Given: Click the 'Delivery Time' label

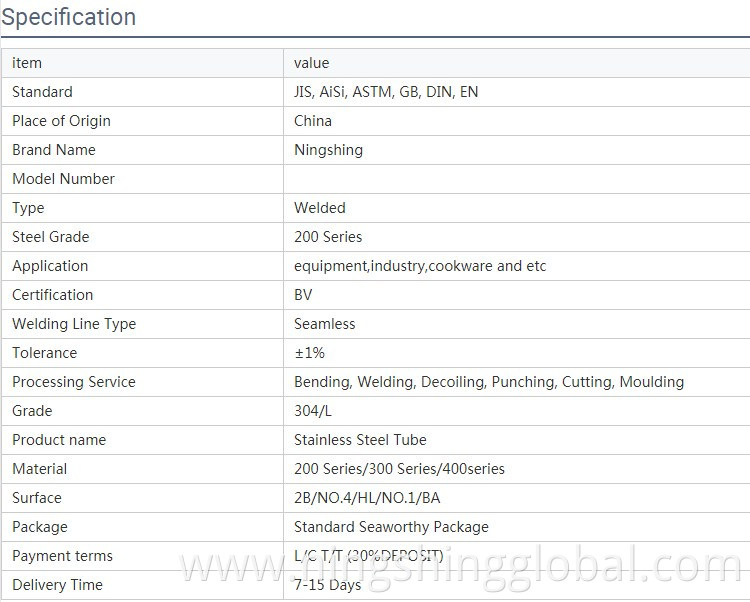Looking at the screenshot, I should 57,585.
